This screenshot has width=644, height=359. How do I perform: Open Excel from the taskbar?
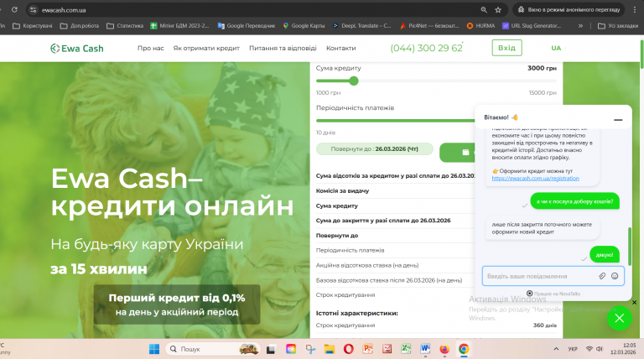coord(406,349)
